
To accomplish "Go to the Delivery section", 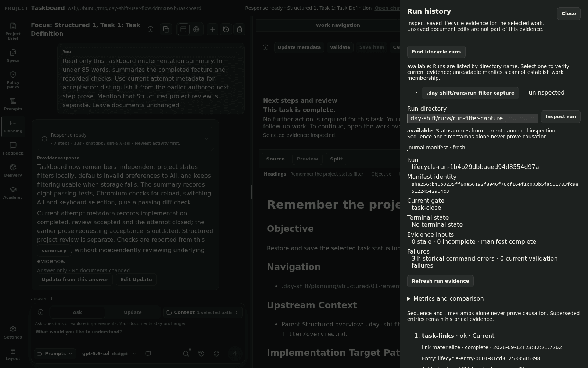I will point(13,170).
